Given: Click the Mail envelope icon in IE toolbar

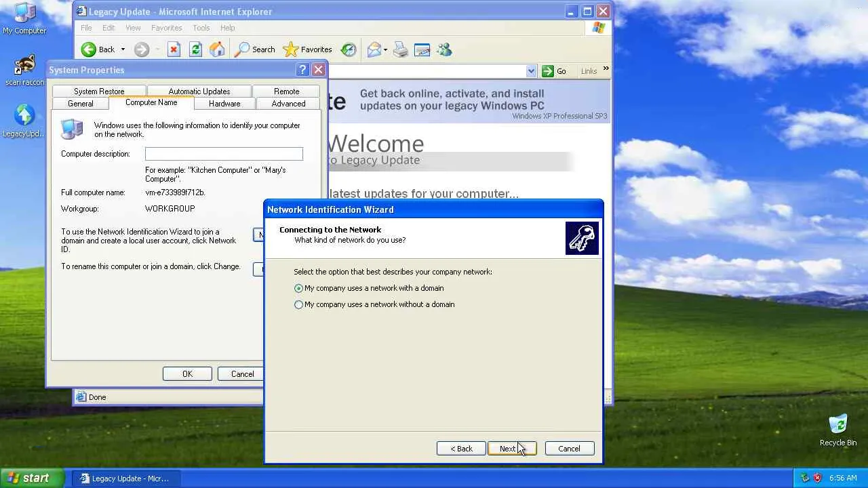Looking at the screenshot, I should click(374, 49).
